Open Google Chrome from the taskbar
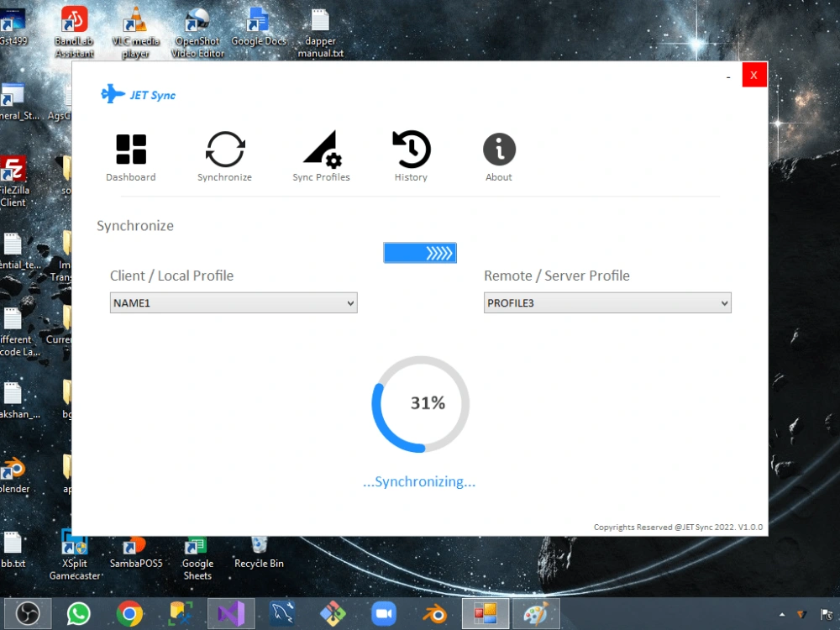Viewport: 840px width, 630px height. [129, 613]
